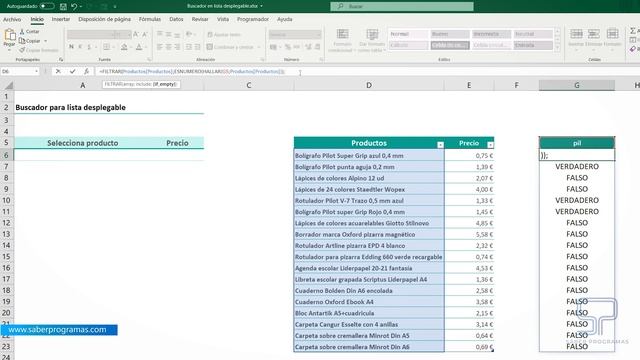Screen dimensions: 640x360
Task: Toggle the Cursiva (K) italic button
Action: pyautogui.click(x=80, y=47)
